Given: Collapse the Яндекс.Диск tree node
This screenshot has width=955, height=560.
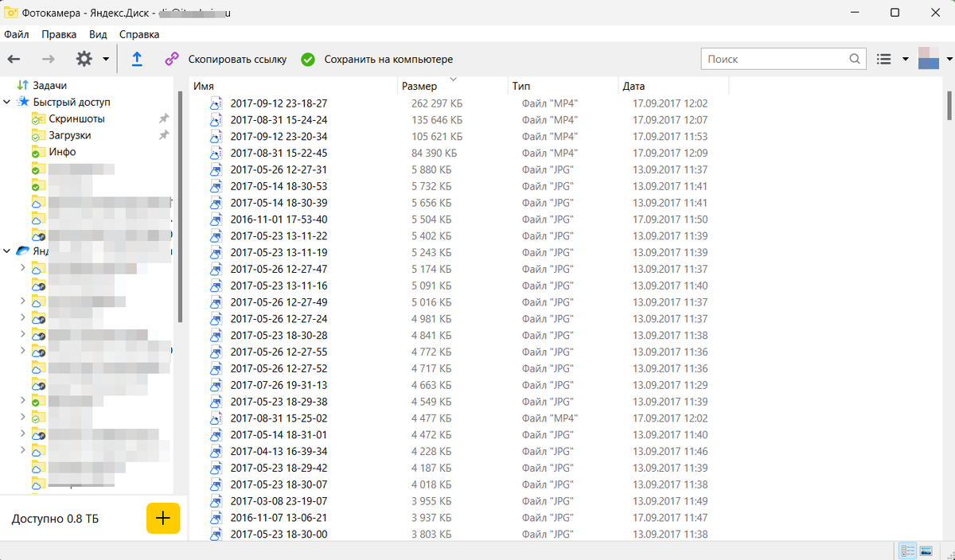Looking at the screenshot, I should 7,251.
